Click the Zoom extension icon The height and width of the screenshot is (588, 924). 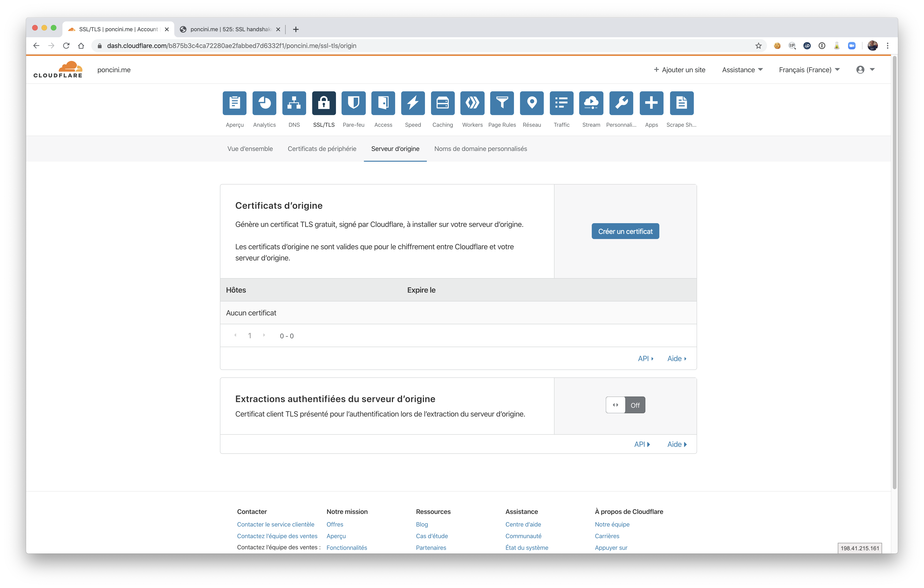852,46
